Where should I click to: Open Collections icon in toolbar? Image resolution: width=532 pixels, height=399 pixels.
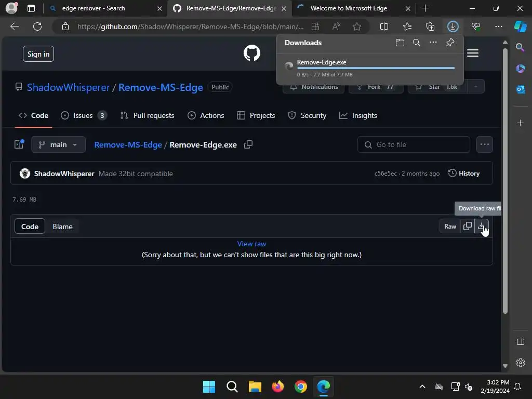[430, 26]
